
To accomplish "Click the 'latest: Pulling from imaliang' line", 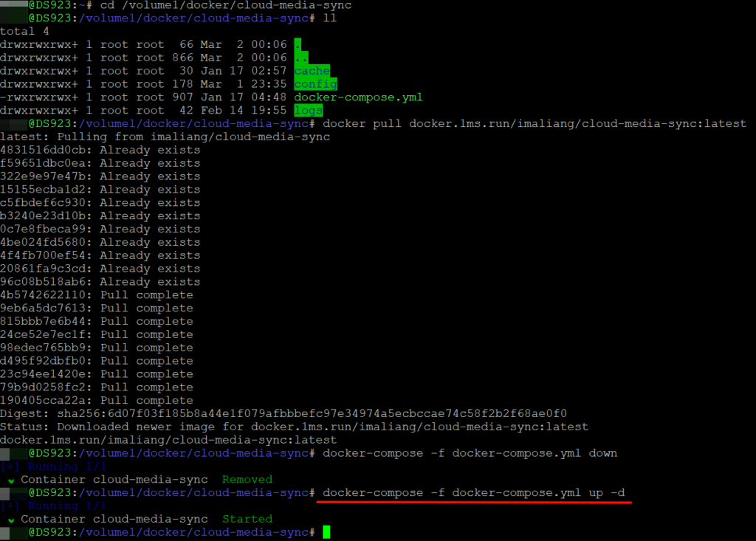I will (165, 137).
